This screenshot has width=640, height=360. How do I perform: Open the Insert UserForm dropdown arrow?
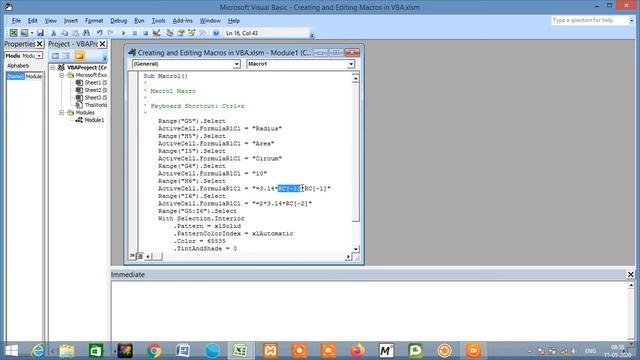pyautogui.click(x=32, y=33)
